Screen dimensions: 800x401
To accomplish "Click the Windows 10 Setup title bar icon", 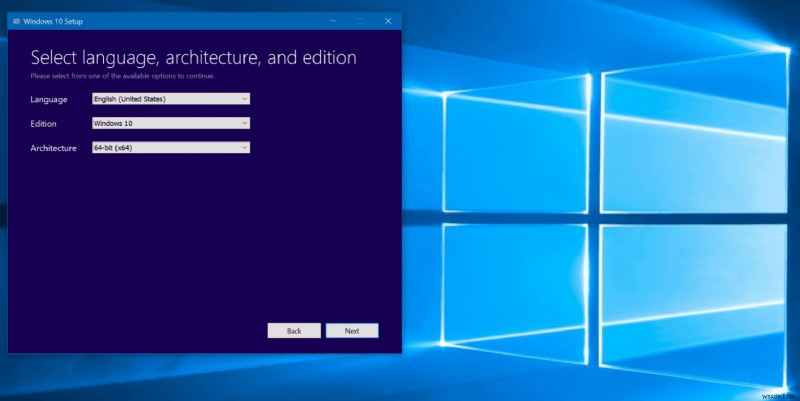I will pos(16,21).
